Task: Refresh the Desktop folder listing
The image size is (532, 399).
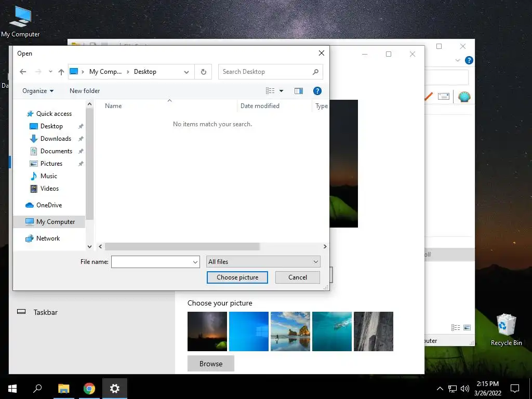Action: point(203,72)
